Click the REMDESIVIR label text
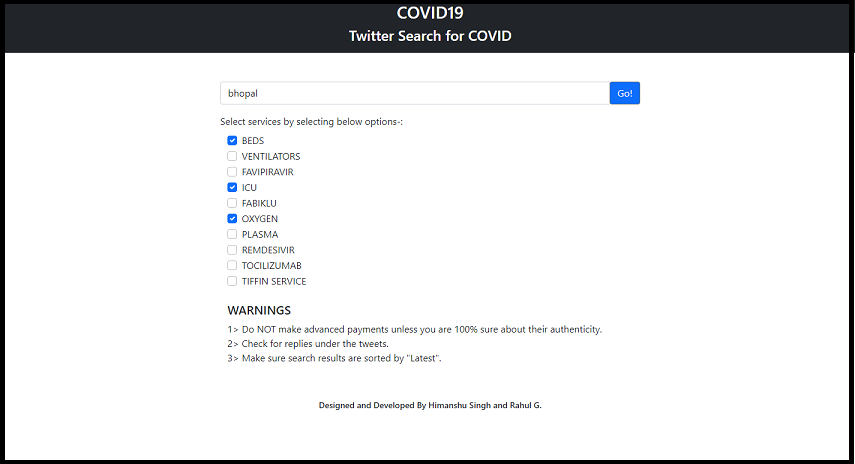 268,250
